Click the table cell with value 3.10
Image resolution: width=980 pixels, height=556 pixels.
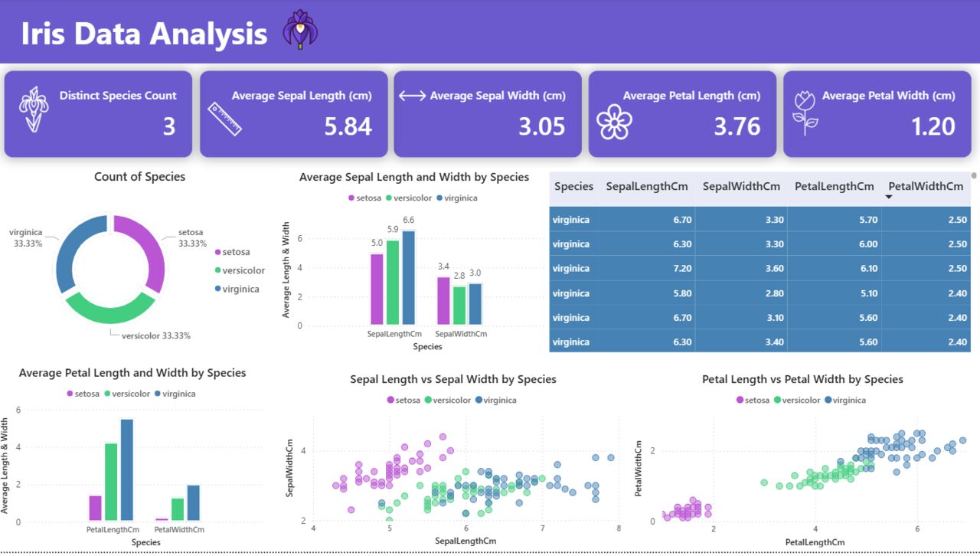pos(741,317)
